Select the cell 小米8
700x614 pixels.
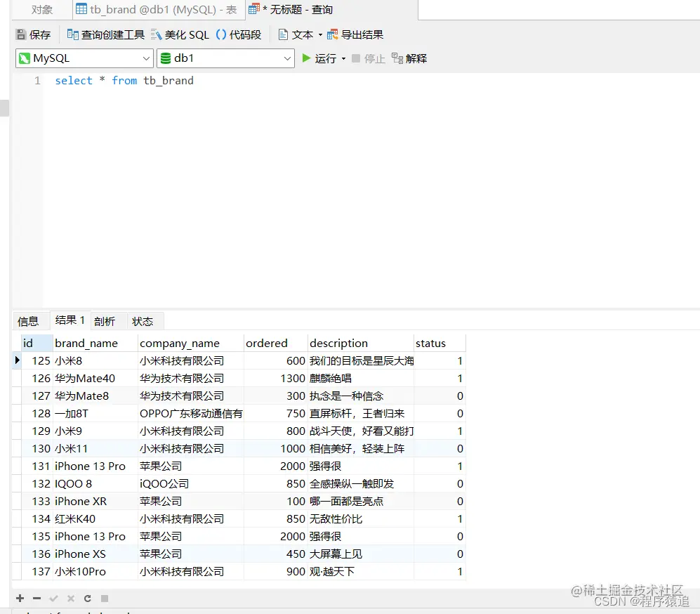(95, 360)
